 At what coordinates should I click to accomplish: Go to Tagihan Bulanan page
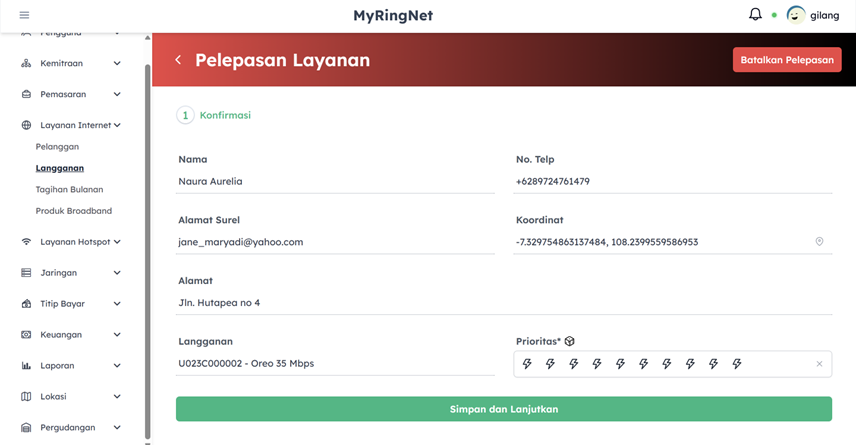69,189
